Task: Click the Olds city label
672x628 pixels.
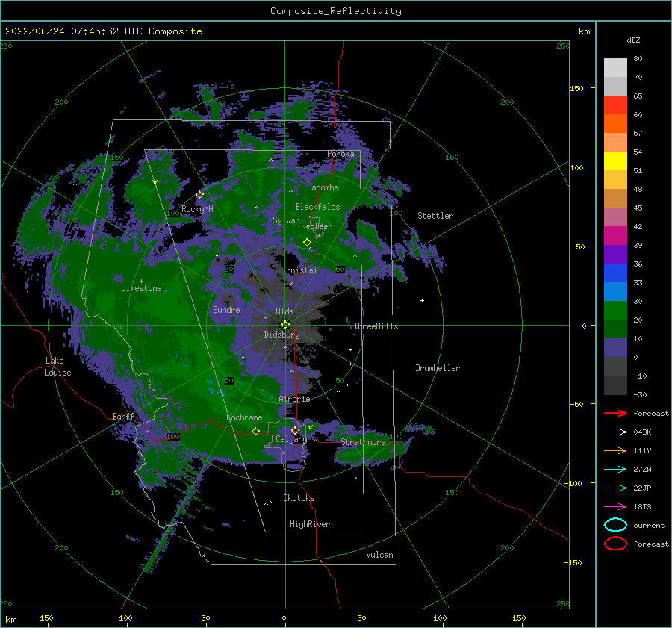Action: coord(284,311)
